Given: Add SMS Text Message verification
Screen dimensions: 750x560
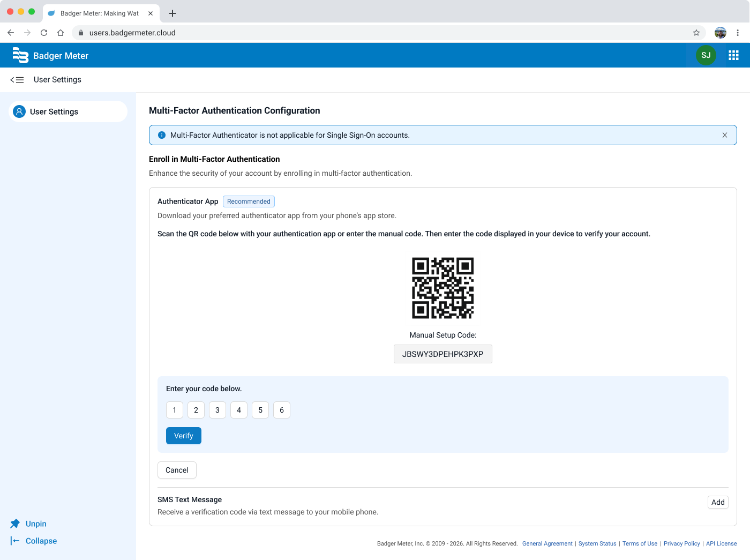Looking at the screenshot, I should coord(718,502).
